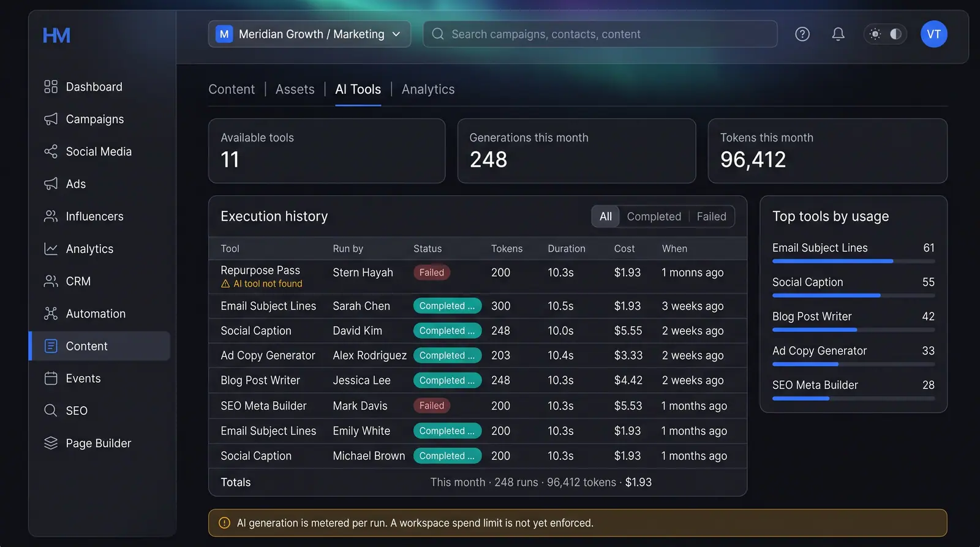Click 'Blog Post Writer' in Top tools list
The width and height of the screenshot is (980, 547).
tap(812, 317)
